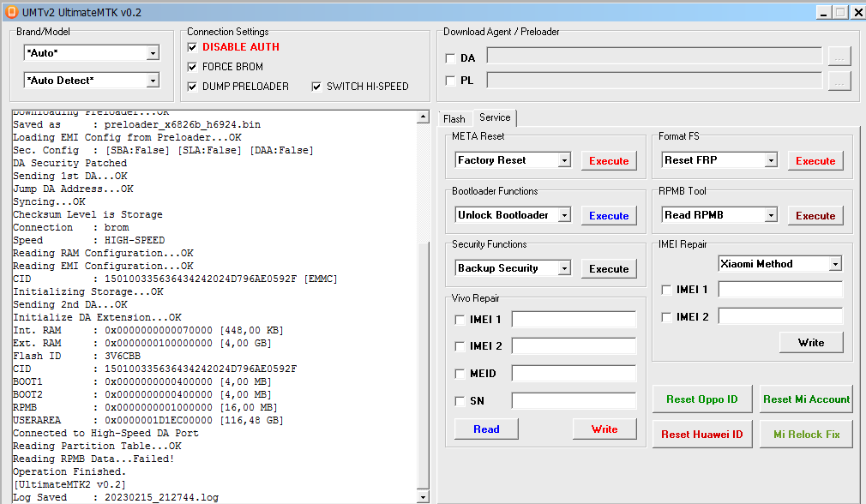Open the Xiaomi Method dropdown
The height and width of the screenshot is (504, 866).
coord(835,264)
